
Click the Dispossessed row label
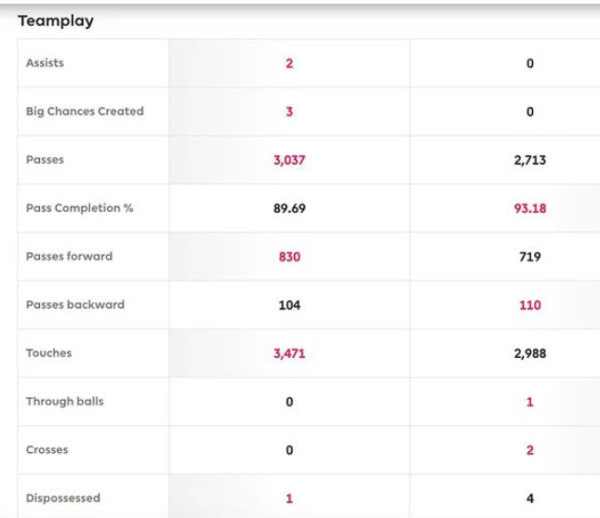click(x=63, y=498)
